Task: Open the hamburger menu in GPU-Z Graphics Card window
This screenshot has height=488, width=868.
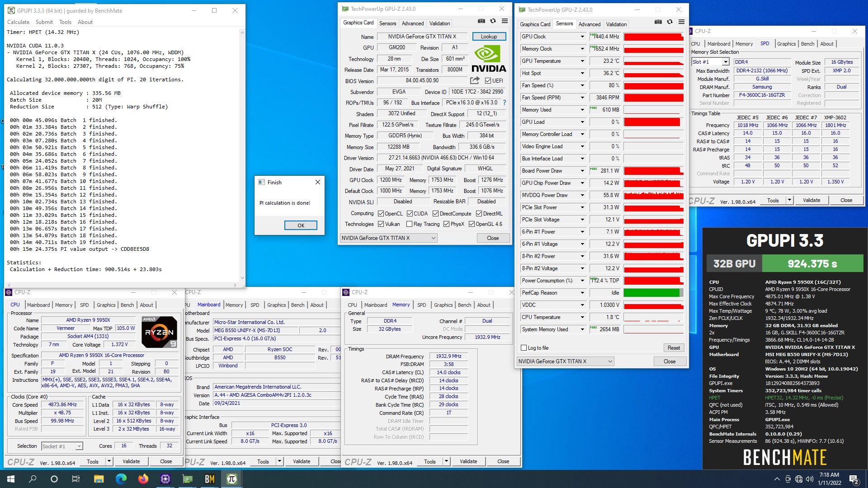Action: pos(505,21)
